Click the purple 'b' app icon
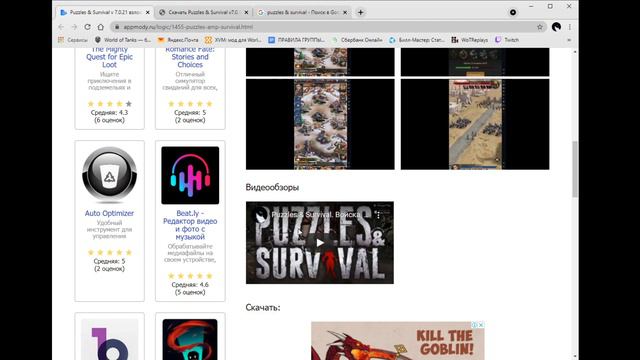Image resolution: width=640 pixels, height=360 pixels. pos(109,340)
